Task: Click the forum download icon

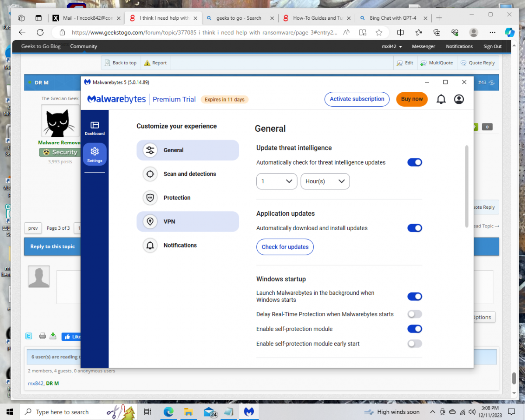Action: (53, 336)
